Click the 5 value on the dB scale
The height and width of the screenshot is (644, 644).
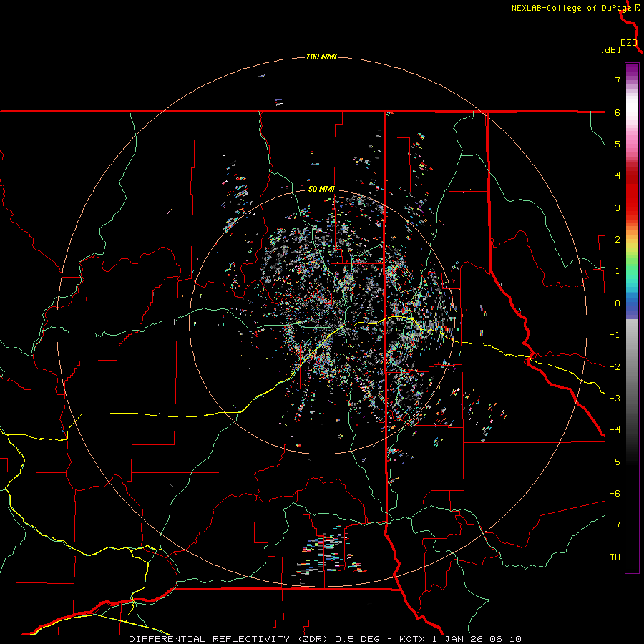coord(618,144)
